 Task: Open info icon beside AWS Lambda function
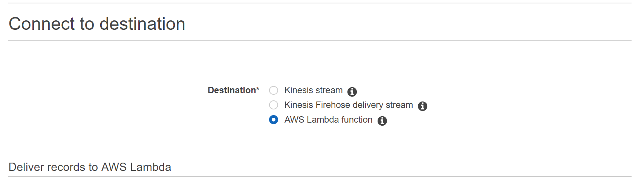pyautogui.click(x=382, y=121)
